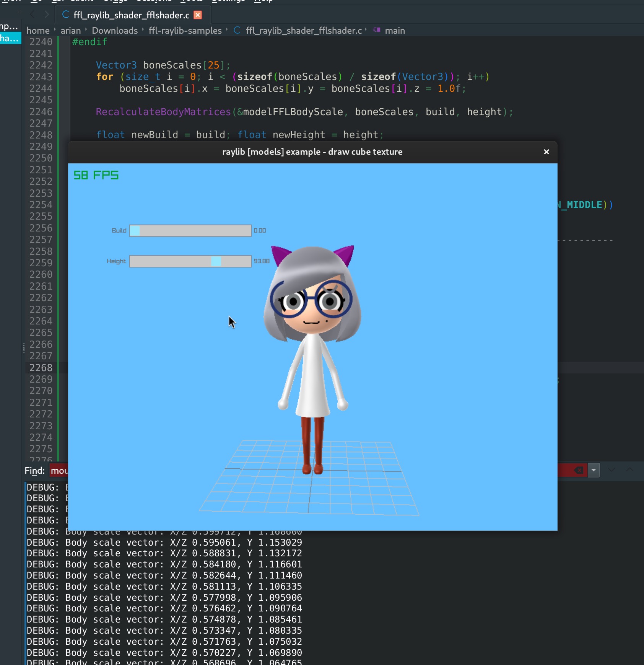Open the Downloads breadcrumb folder

[x=115, y=31]
